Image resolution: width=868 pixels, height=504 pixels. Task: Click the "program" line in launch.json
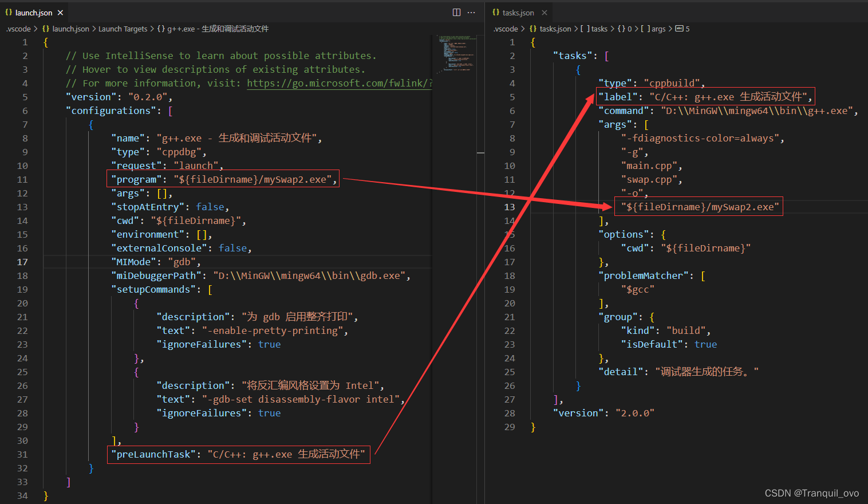tap(223, 179)
